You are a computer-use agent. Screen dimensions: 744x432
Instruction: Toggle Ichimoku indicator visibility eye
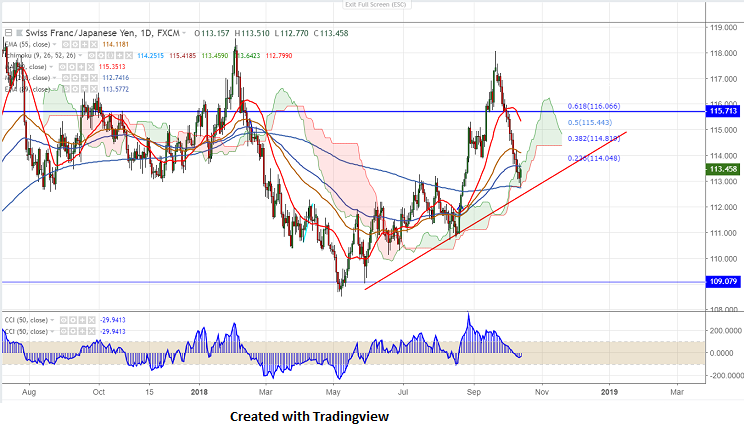pyautogui.click(x=92, y=56)
